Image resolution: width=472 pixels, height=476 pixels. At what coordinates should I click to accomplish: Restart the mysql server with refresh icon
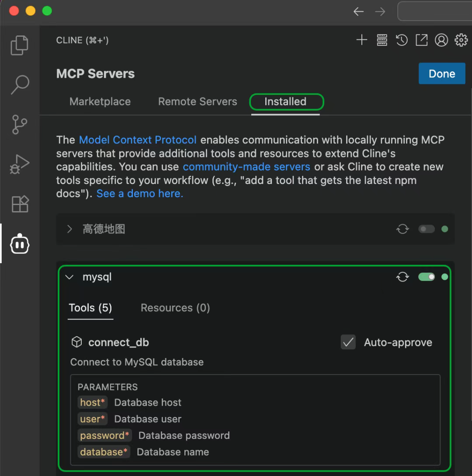[x=403, y=277]
